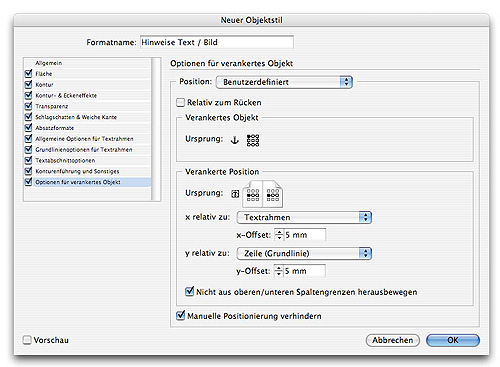
Task: Set reference point grid for Verankertes Objekt
Action: pos(253,140)
